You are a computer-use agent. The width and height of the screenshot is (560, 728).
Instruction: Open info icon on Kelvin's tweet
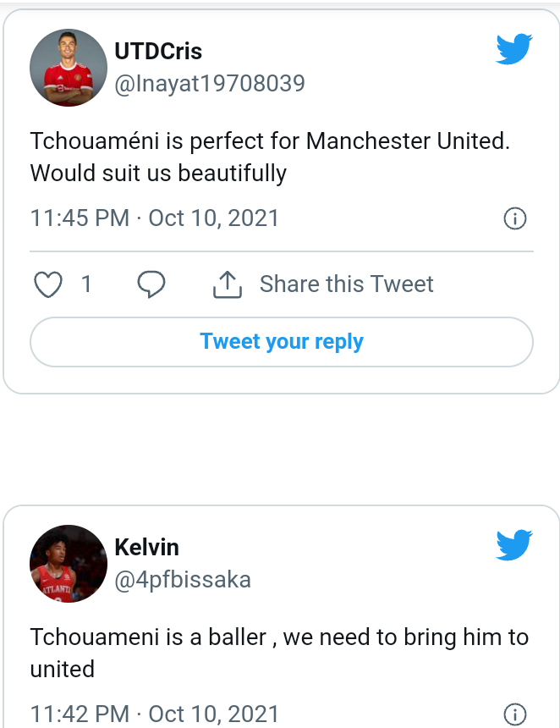tap(515, 714)
